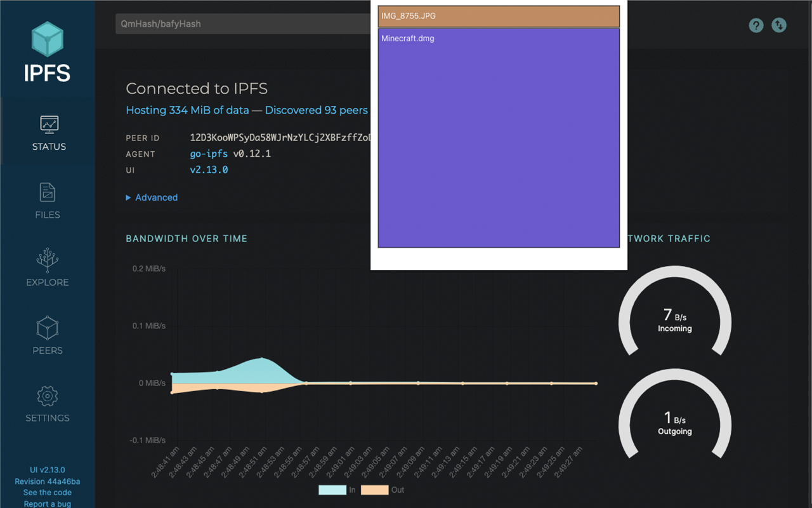Open the Status panel in sidebar
This screenshot has height=508, width=812.
point(48,131)
